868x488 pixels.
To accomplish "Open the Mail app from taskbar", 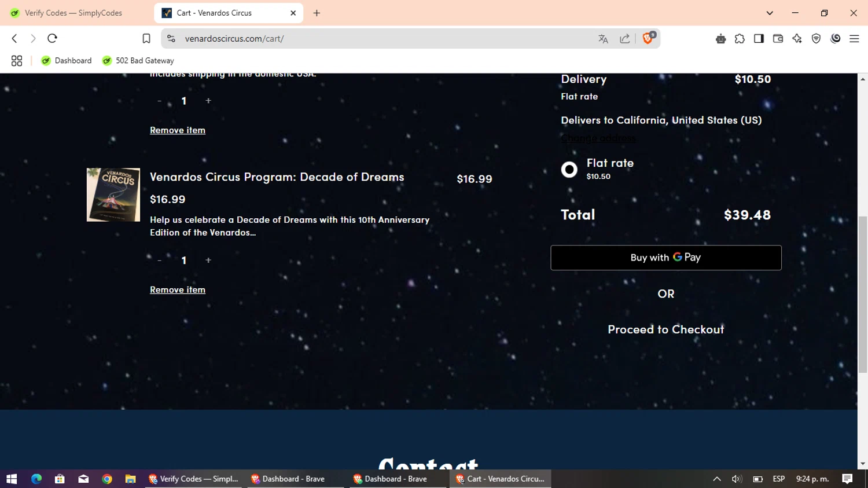I will coord(83,479).
